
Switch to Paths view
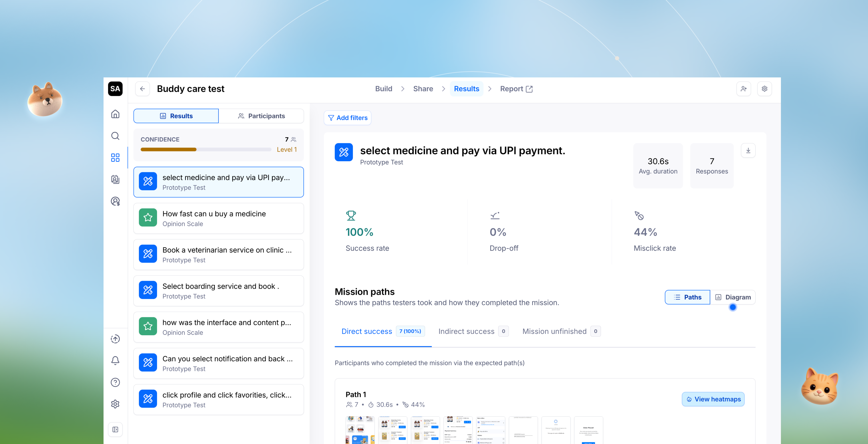click(687, 297)
